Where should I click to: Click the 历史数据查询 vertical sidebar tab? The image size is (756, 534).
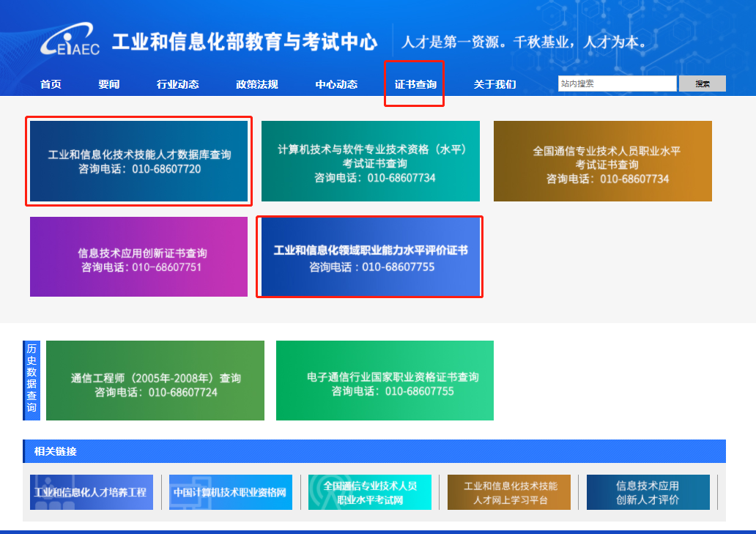31,380
